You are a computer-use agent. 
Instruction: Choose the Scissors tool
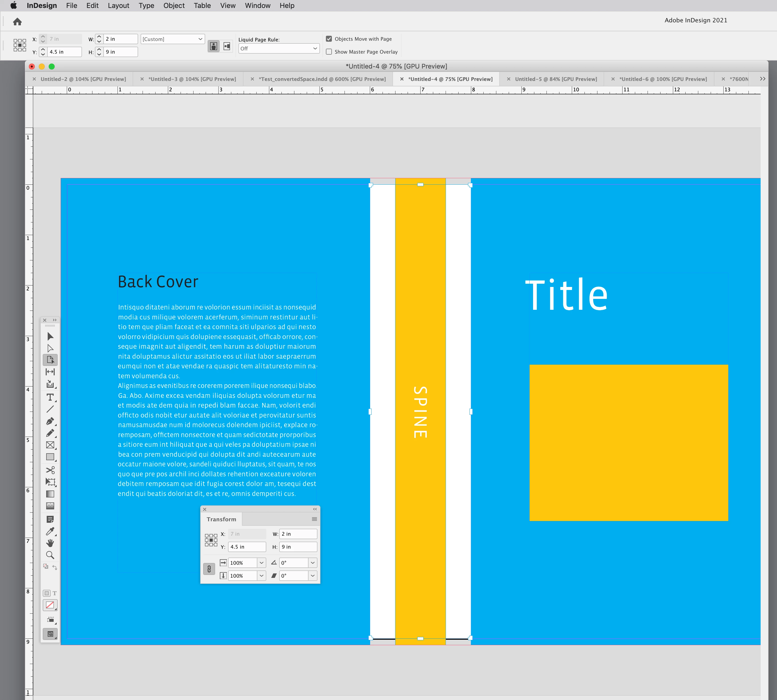click(50, 470)
